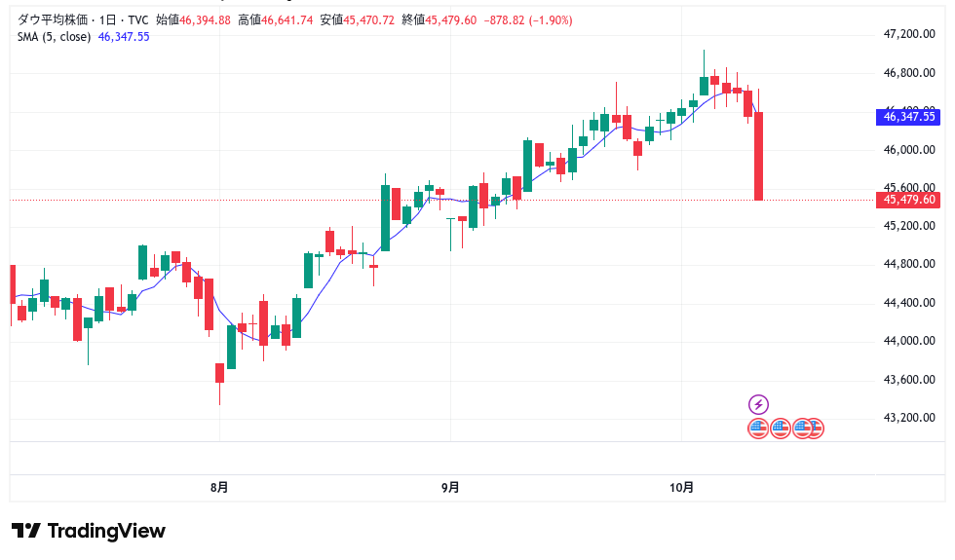Select the 10月 time axis label
This screenshot has height=560, width=955.
pyautogui.click(x=682, y=487)
